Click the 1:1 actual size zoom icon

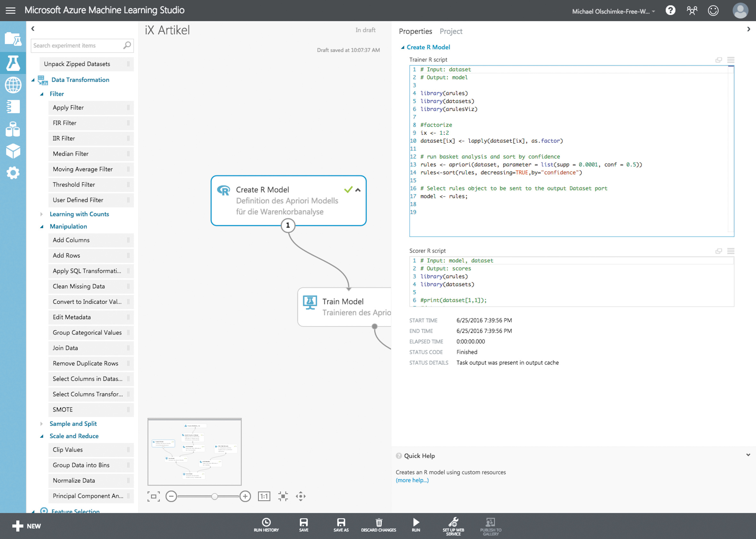(x=264, y=496)
